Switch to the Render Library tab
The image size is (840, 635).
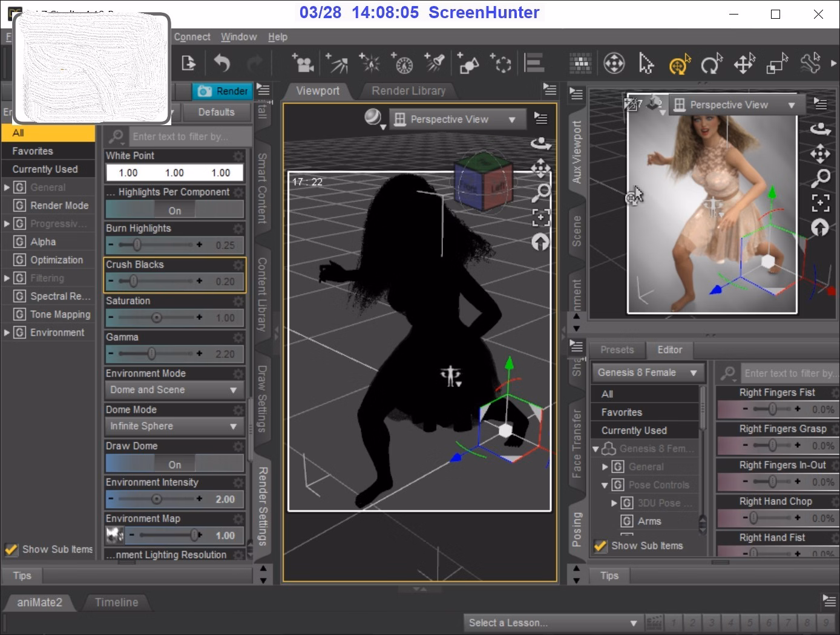[x=409, y=91]
